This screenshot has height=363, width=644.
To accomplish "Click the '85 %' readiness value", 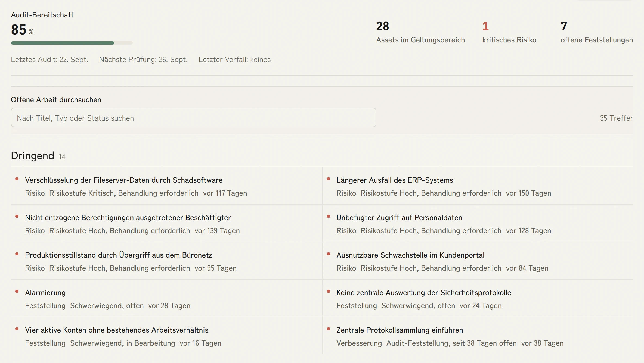I will click(x=22, y=30).
